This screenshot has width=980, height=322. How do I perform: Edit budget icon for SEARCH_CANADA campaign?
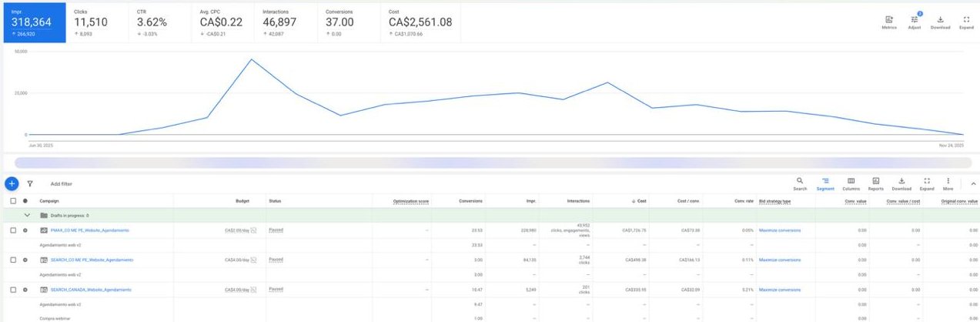(253, 290)
